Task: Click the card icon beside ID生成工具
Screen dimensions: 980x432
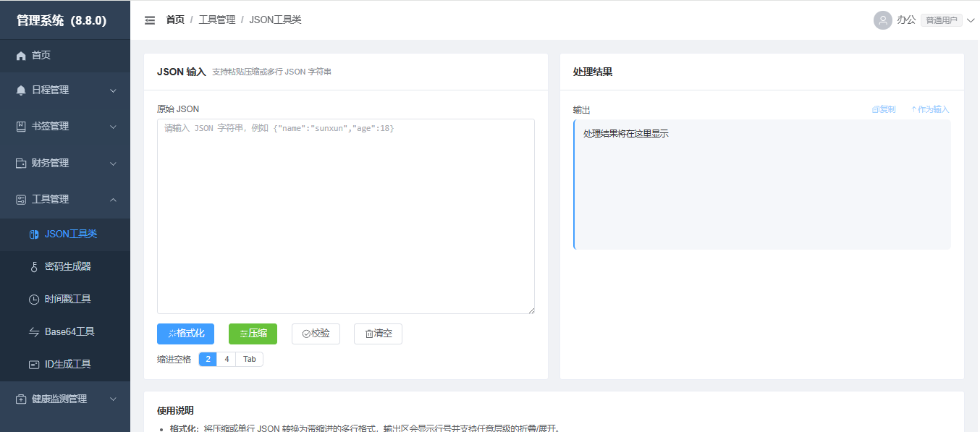Action: pos(34,365)
